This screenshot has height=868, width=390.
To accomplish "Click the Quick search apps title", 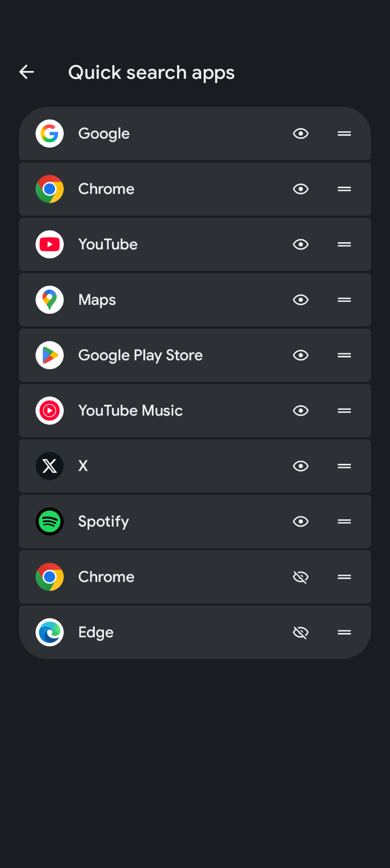I will [151, 73].
